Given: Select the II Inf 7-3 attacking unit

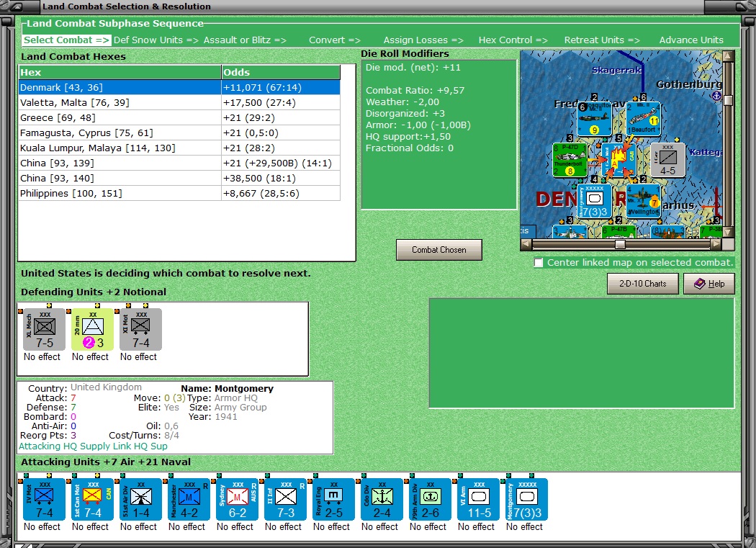Looking at the screenshot, I should [285, 499].
